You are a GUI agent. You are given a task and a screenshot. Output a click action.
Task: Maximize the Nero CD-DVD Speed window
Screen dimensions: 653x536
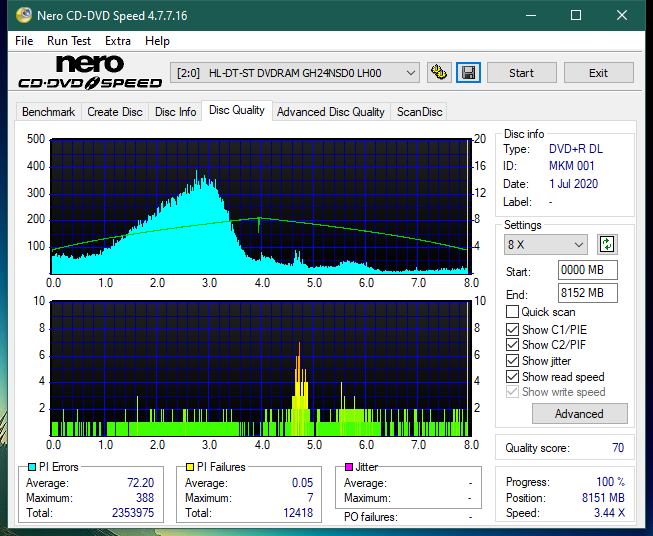click(576, 15)
